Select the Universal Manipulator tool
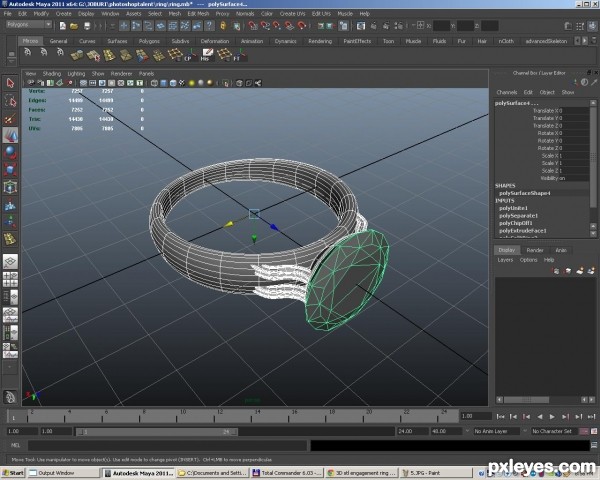Viewport: 600px width, 480px height. tap(10, 187)
